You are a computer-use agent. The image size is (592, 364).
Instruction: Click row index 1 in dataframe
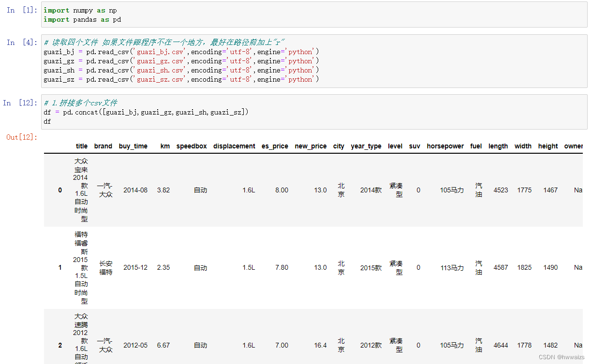(60, 267)
